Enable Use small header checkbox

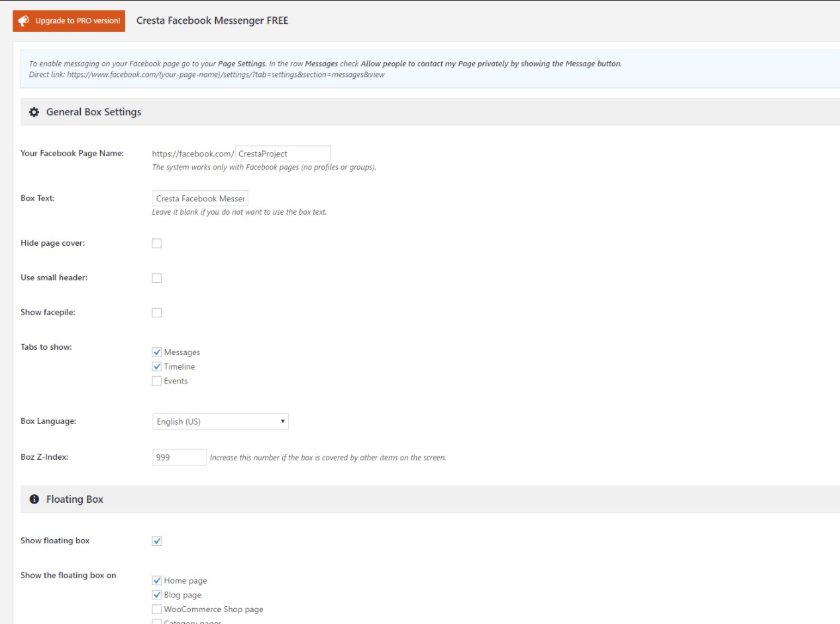pos(157,278)
